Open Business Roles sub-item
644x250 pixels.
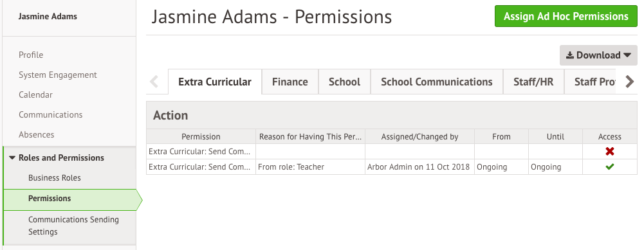(x=55, y=178)
